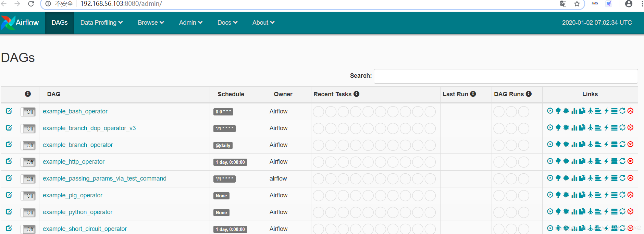This screenshot has height=234, width=644.
Task: Focus the DAG Search input field
Action: tap(506, 76)
